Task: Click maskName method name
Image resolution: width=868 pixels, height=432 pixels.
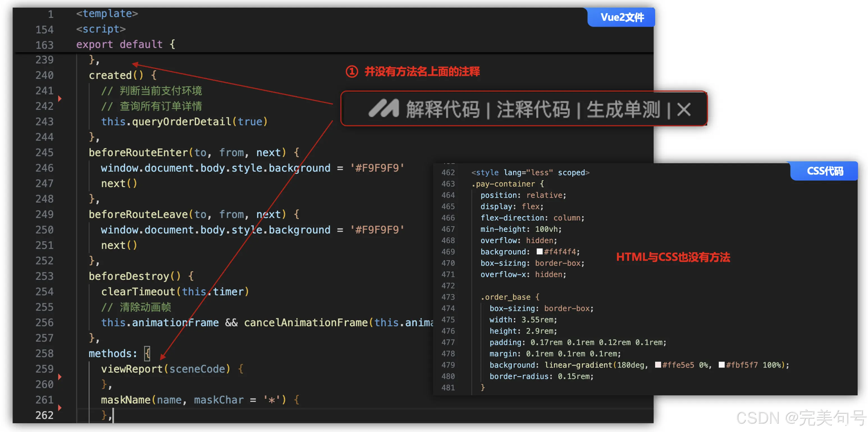Action: pyautogui.click(x=126, y=400)
